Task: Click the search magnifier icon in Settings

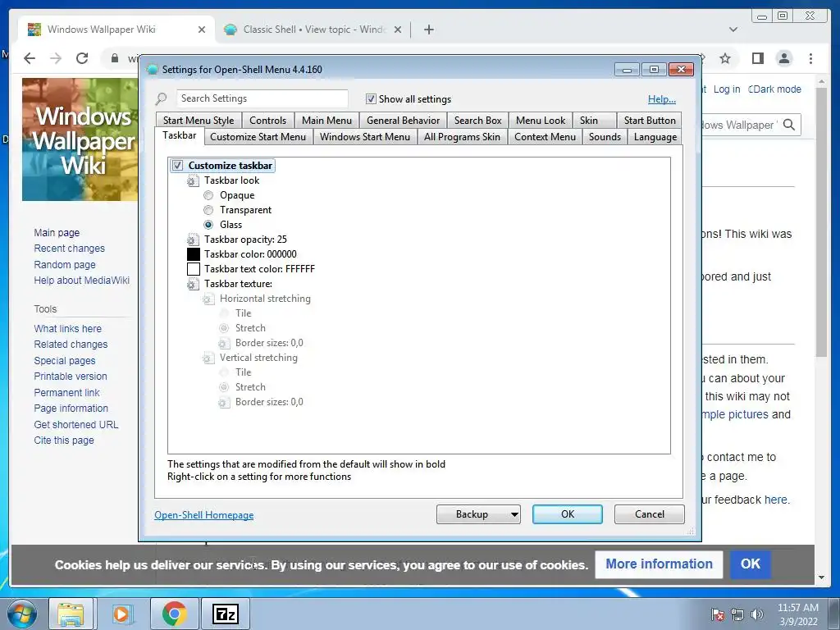Action: tap(162, 98)
